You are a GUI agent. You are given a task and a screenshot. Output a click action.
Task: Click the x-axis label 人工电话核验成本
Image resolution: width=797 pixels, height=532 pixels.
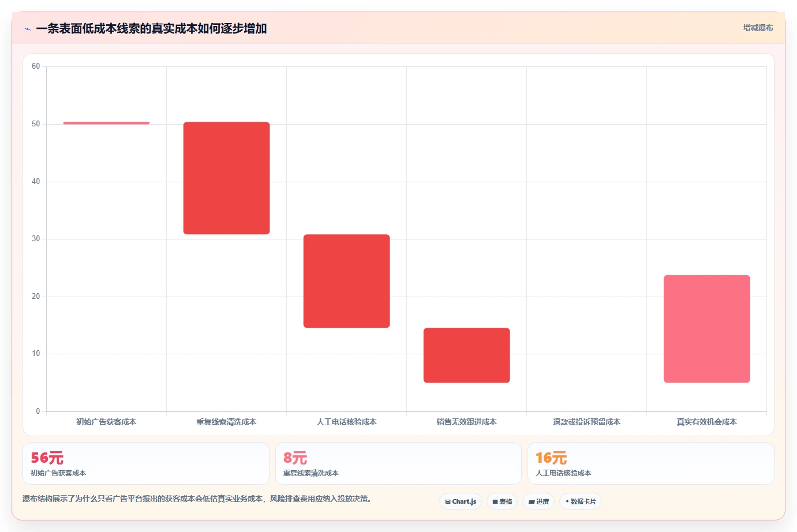tap(346, 422)
